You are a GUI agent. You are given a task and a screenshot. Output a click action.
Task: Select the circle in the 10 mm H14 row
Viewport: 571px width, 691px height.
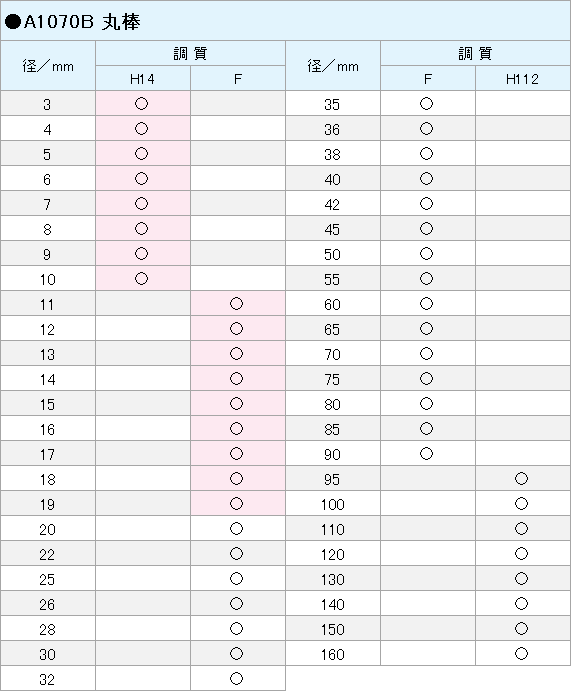[141, 279]
